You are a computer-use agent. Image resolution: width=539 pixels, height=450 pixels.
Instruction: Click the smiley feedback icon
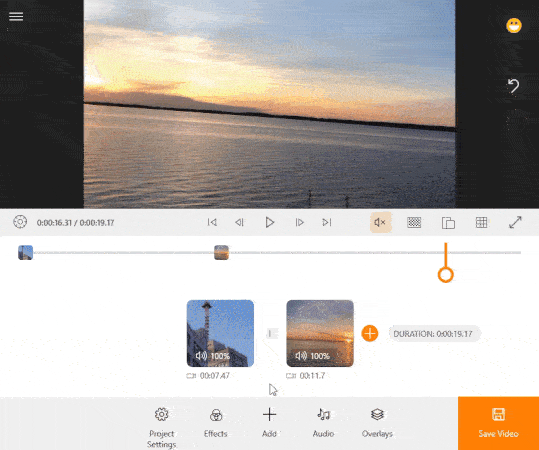pyautogui.click(x=514, y=26)
